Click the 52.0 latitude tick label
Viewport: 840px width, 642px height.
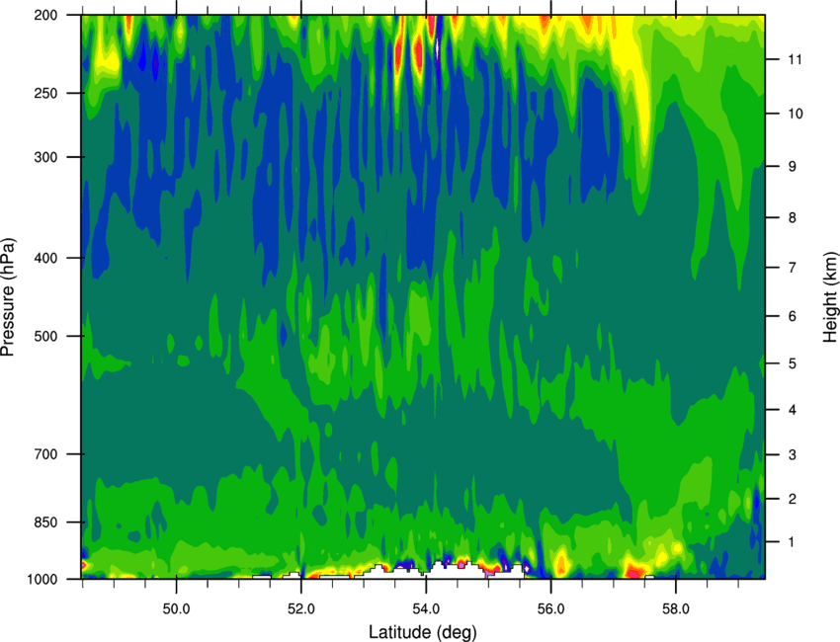[301, 609]
